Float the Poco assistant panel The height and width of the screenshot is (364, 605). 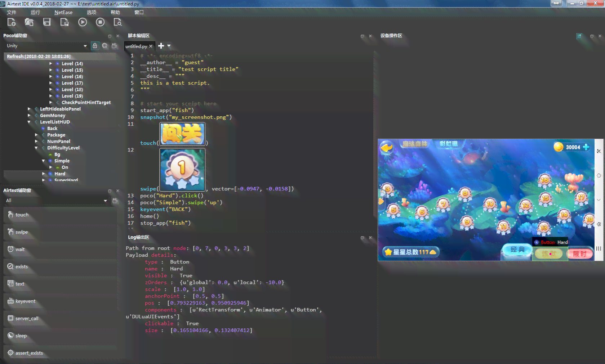pos(110,36)
